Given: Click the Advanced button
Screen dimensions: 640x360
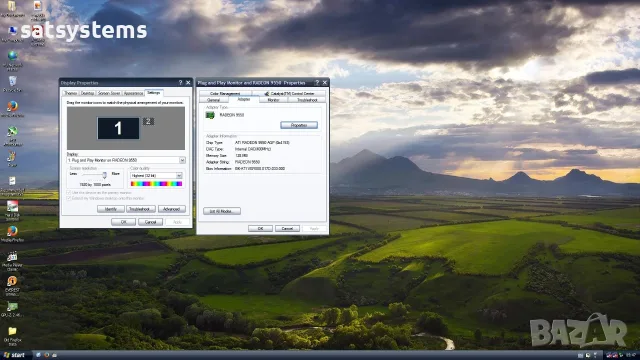Looking at the screenshot, I should (171, 209).
